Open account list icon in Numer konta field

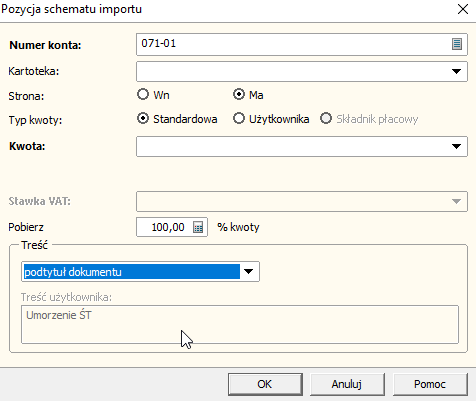click(457, 44)
